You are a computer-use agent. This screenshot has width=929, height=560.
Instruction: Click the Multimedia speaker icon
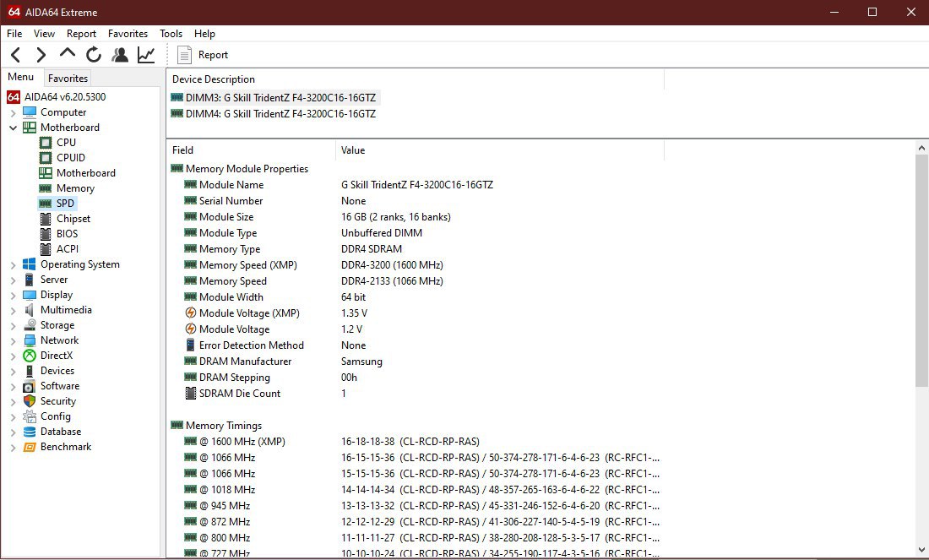(30, 310)
